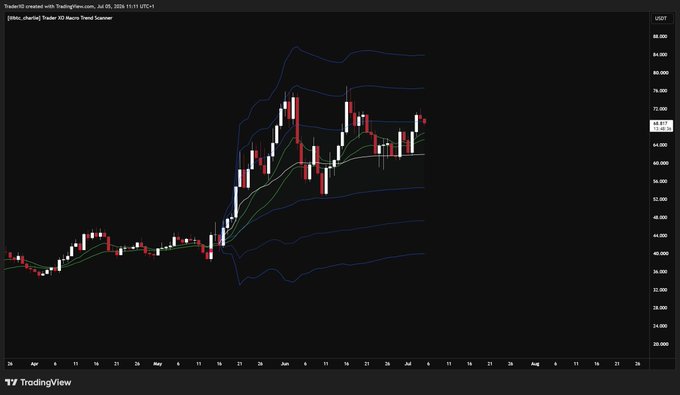Click the Trader XO Macro Trend Scanner label
Viewport: 680px width, 395px height.
60,18
